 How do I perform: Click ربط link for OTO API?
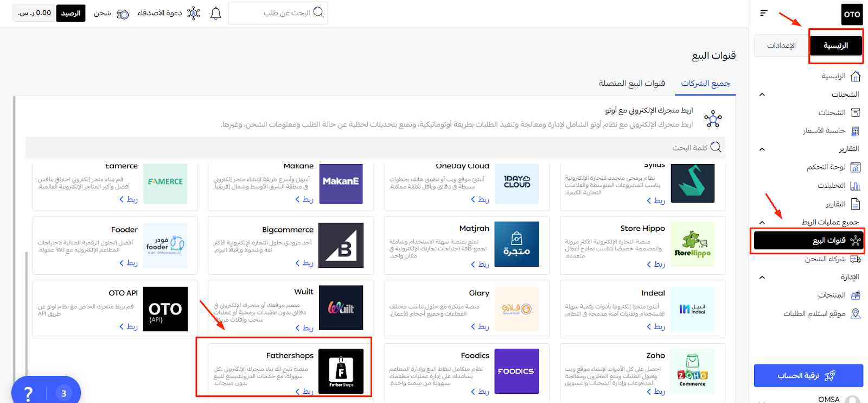[129, 326]
